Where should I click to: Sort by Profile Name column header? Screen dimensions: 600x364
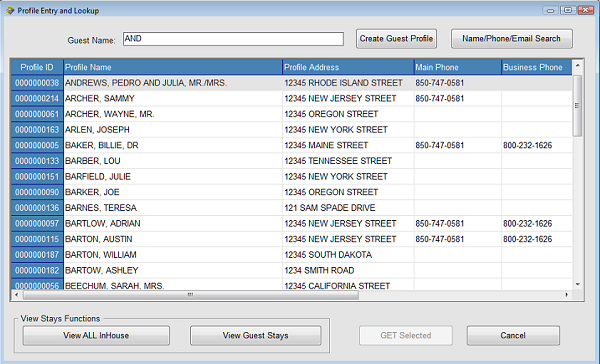coord(173,67)
